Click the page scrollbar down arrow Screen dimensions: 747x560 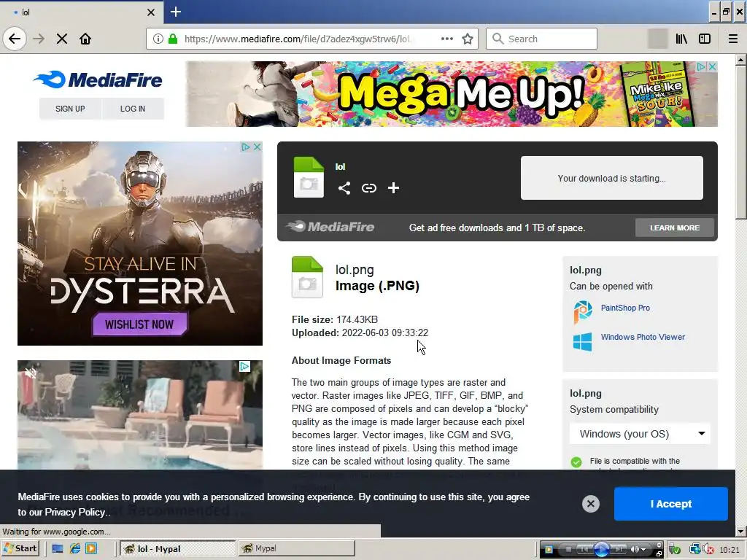(741, 531)
